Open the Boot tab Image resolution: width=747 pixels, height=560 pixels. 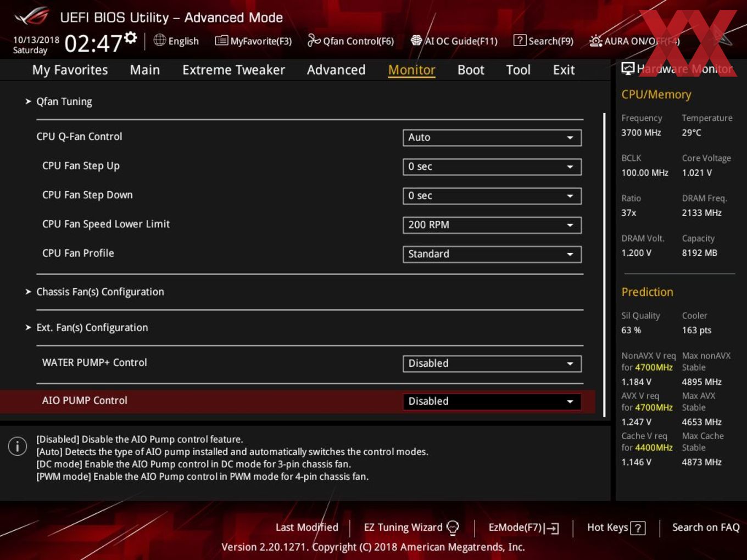pos(471,70)
